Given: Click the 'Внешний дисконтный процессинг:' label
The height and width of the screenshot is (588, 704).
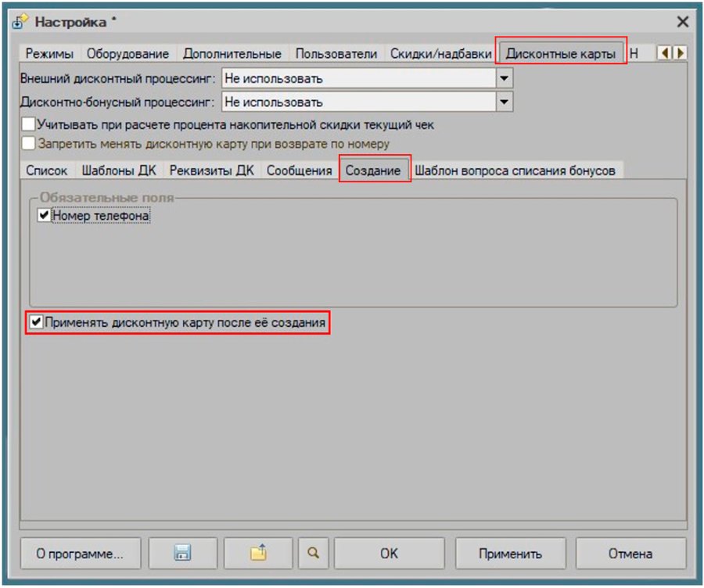Looking at the screenshot, I should click(x=118, y=78).
